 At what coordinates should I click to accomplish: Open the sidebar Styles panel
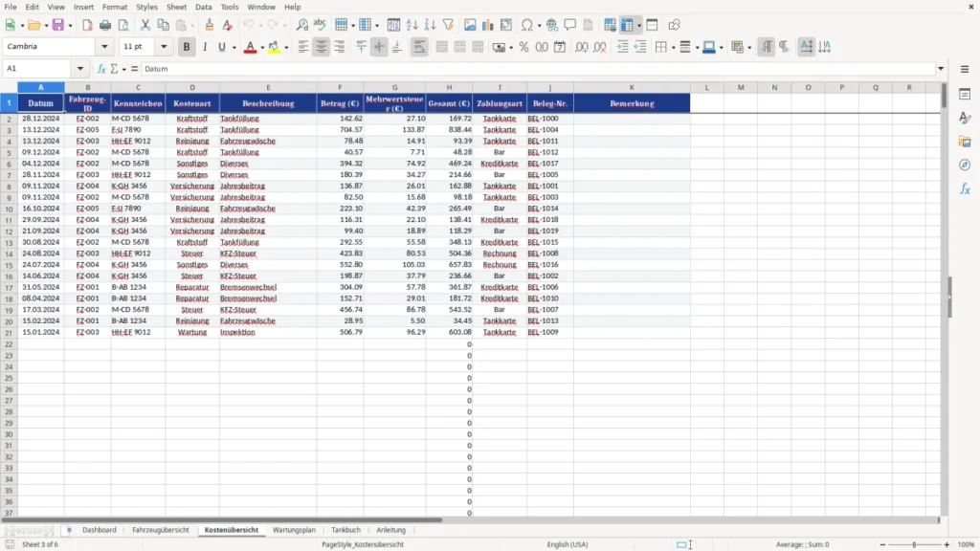pyautogui.click(x=965, y=118)
